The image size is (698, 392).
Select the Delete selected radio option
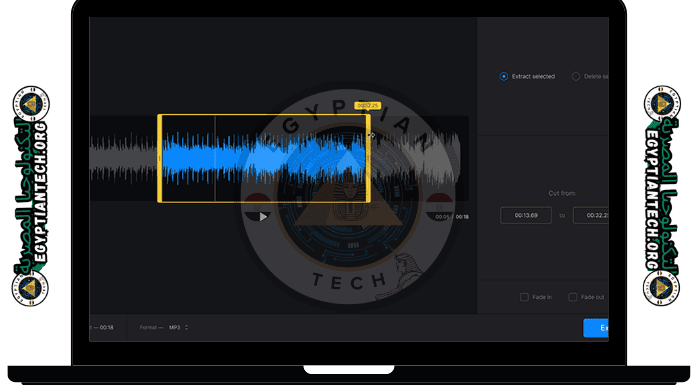pyautogui.click(x=576, y=77)
